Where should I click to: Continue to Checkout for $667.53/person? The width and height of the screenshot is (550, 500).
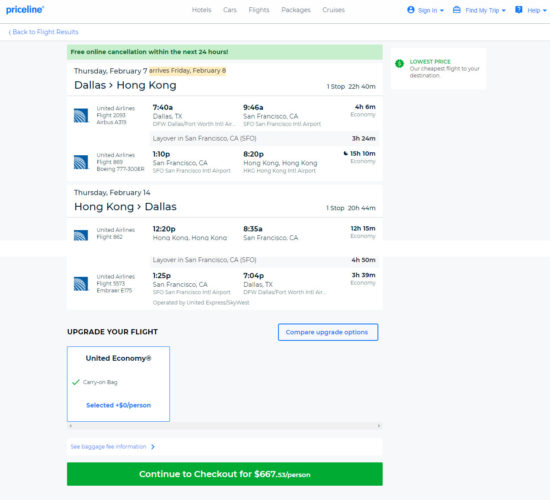225,474
